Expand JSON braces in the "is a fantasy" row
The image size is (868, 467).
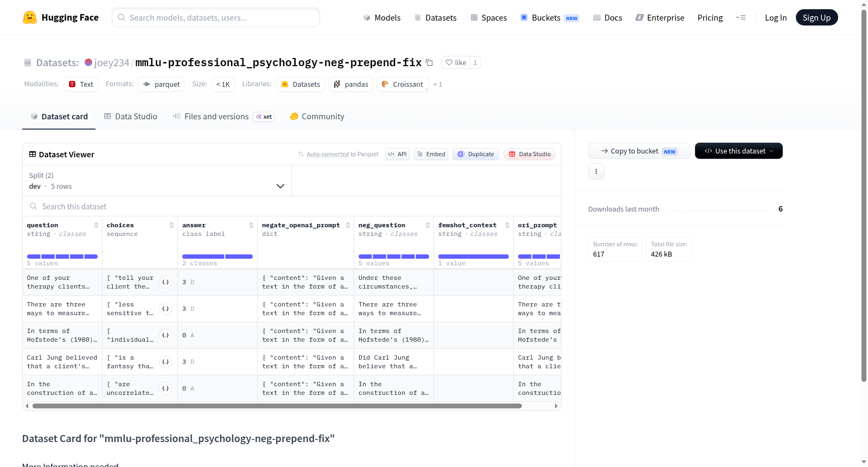[165, 362]
